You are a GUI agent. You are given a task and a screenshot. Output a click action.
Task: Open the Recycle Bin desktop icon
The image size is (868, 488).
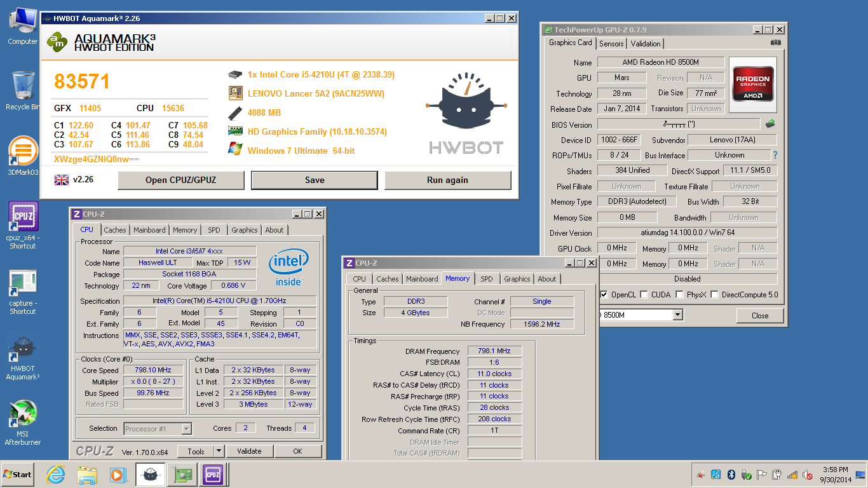(22, 90)
